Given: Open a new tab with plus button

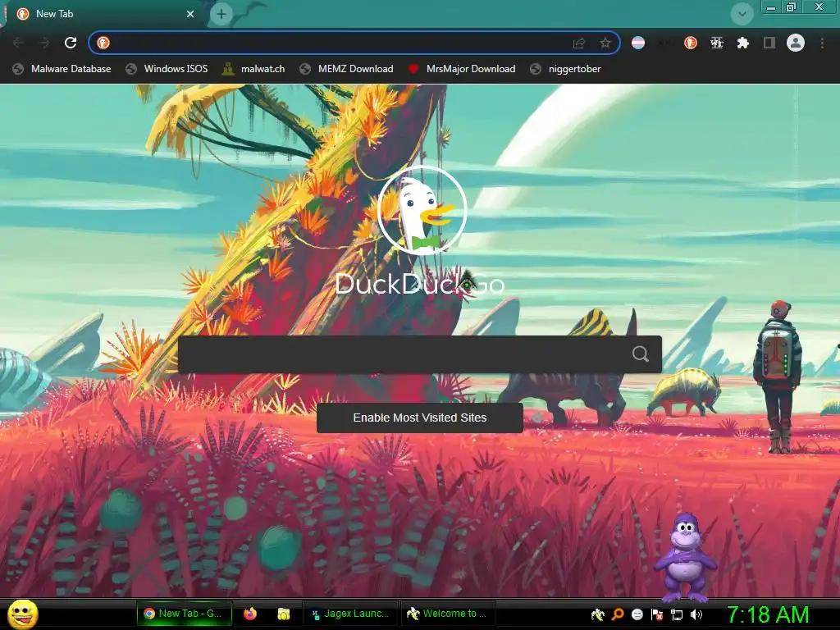Looking at the screenshot, I should pos(221,14).
